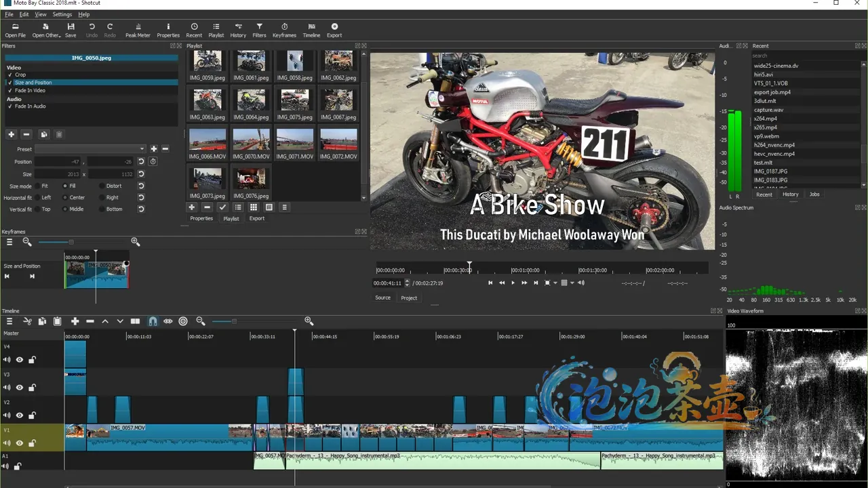The image size is (868, 488).
Task: Open the keyframes hamburger menu
Action: tap(9, 242)
